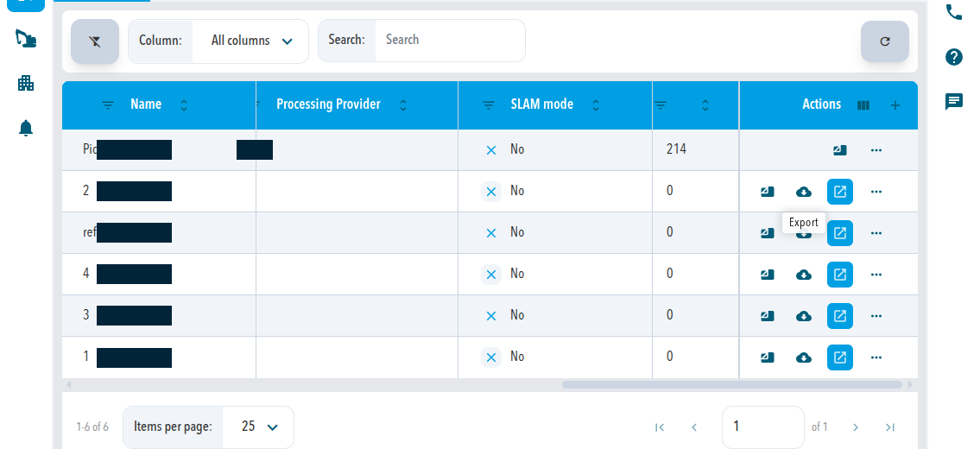Open more options dots in row 1
This screenshot has width=980, height=449.
click(876, 357)
